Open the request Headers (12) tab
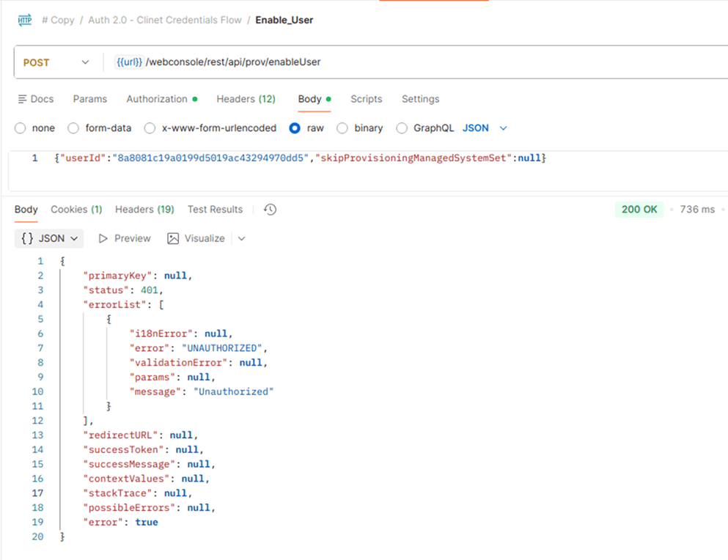Image resolution: width=728 pixels, height=560 pixels. click(x=246, y=99)
